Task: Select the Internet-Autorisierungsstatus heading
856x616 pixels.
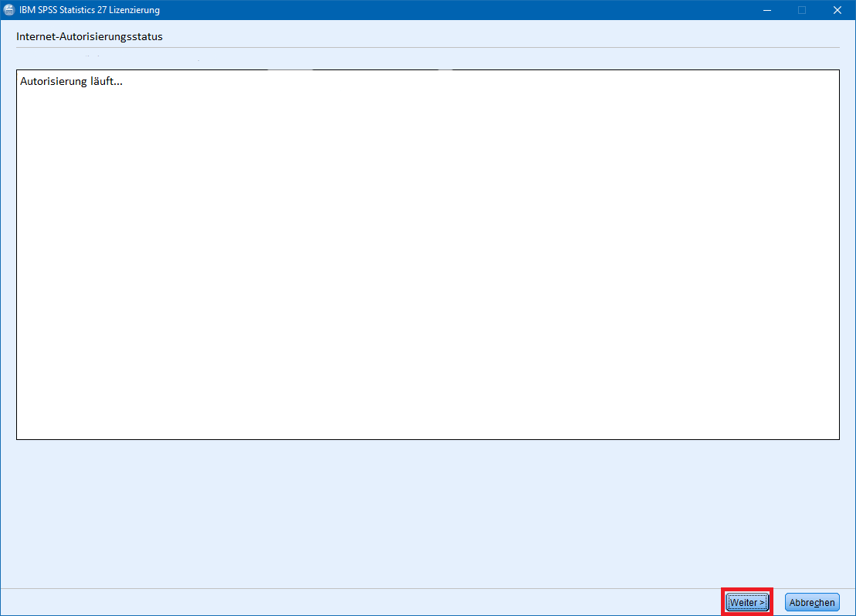Action: (89, 36)
